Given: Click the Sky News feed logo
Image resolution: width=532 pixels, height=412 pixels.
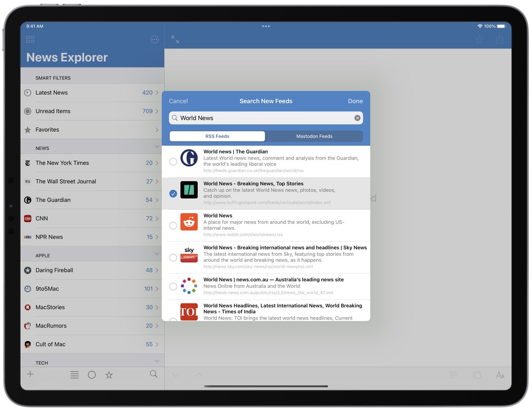Looking at the screenshot, I should 189,254.
